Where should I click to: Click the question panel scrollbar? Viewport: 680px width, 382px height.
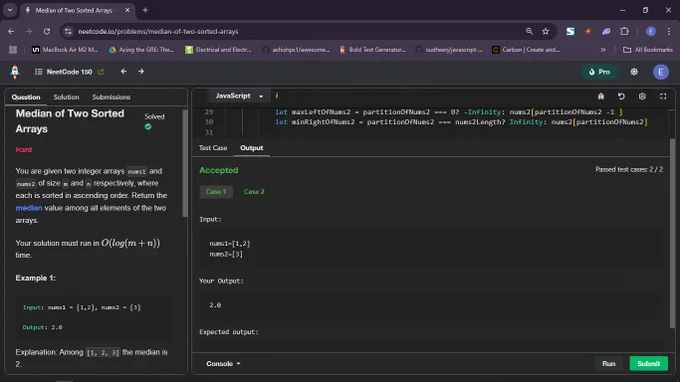(x=185, y=163)
